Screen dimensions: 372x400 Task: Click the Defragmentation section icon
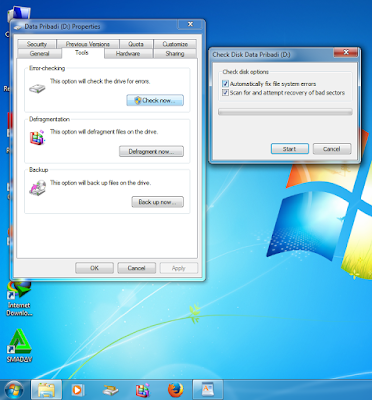37,137
